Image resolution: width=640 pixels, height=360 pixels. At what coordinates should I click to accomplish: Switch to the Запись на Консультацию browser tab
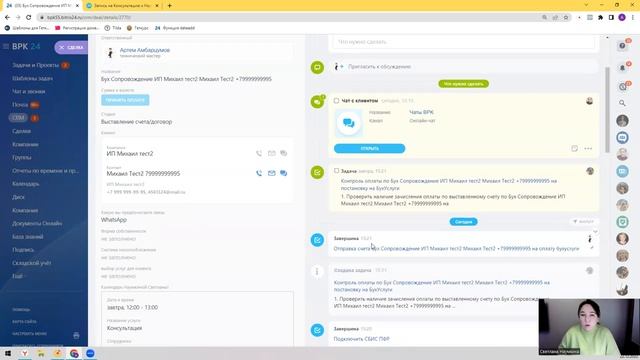[122, 6]
